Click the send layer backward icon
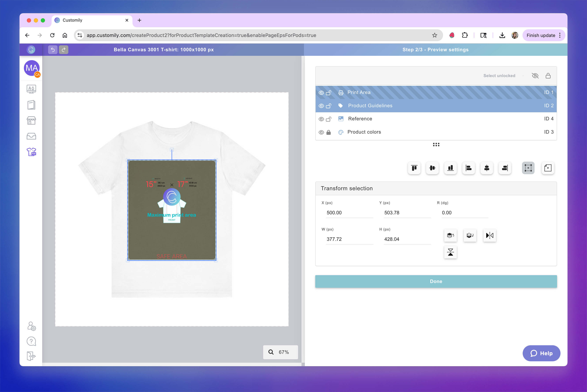Image resolution: width=587 pixels, height=392 pixels. tap(470, 235)
